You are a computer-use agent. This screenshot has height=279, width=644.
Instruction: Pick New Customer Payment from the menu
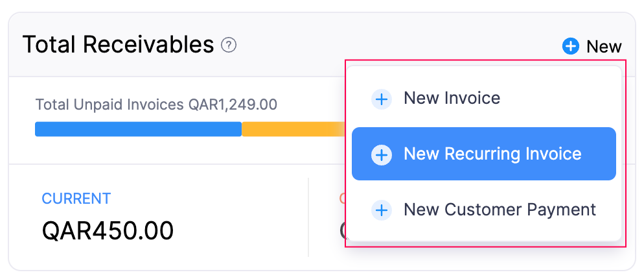(499, 210)
